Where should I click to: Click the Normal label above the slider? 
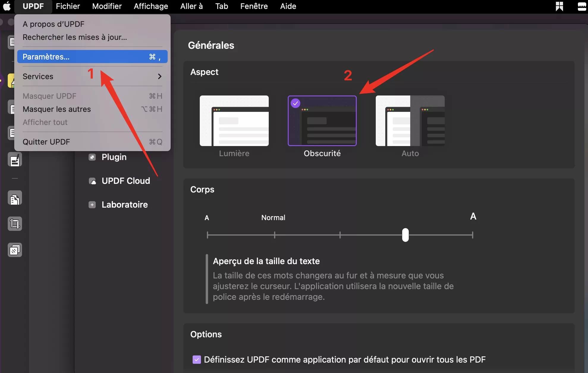coord(273,218)
